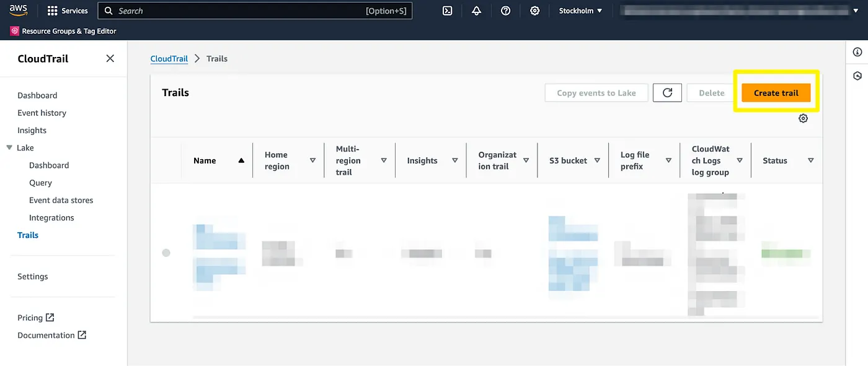This screenshot has height=366, width=868.
Task: Select Trails in the sidebar
Action: [28, 235]
